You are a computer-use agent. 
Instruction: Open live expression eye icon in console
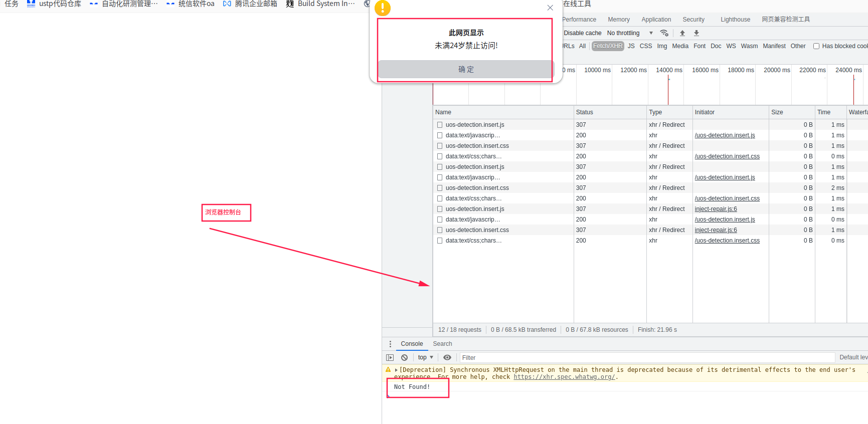[447, 357]
